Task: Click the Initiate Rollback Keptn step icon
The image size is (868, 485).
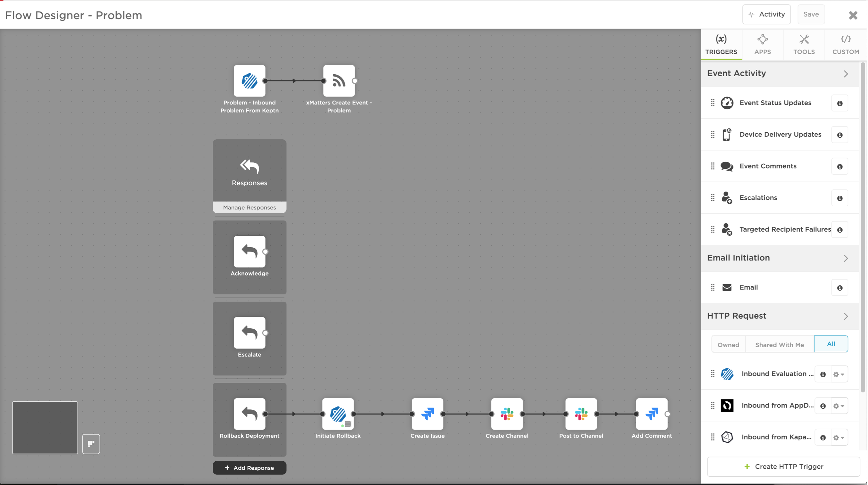Action: [x=338, y=414]
